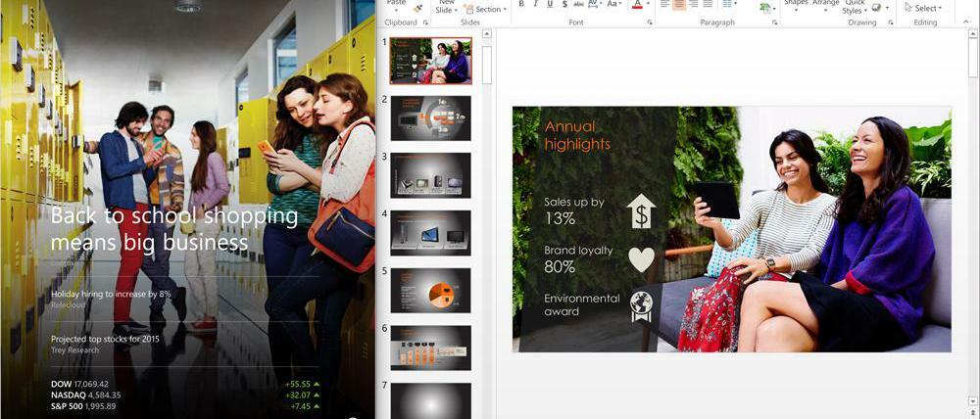Screen dimensions: 980x419
Task: Apply the red Font Color A button
Action: (x=637, y=4)
